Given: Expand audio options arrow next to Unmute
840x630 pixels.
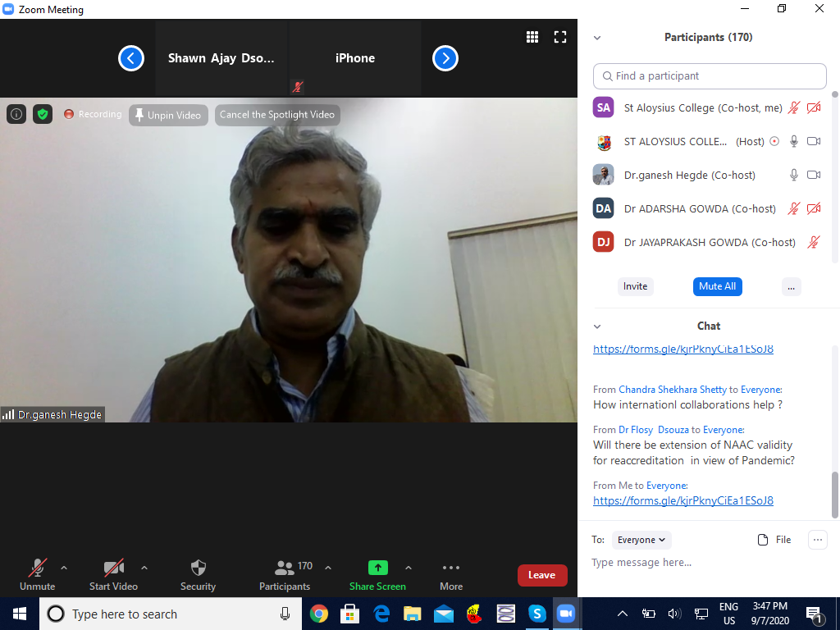Looking at the screenshot, I should [64, 568].
